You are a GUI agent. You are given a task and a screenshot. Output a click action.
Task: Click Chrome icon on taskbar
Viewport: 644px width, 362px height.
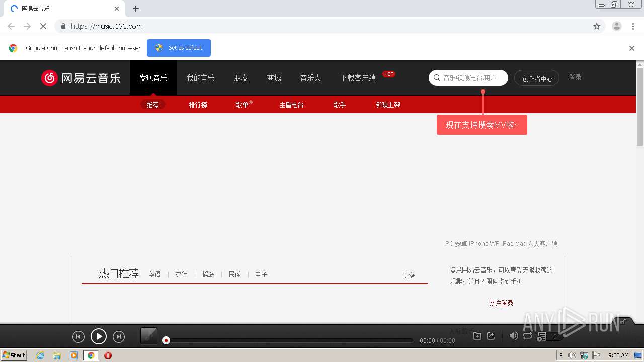pos(91,355)
